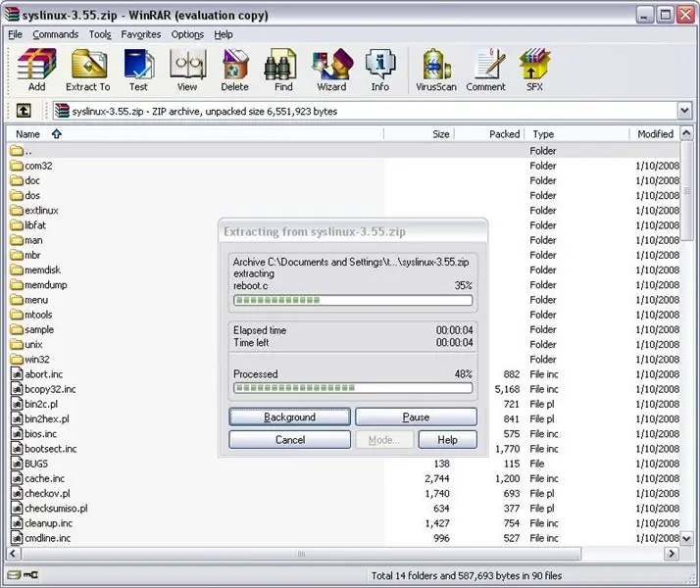Viewport: 700px width, 588px height.
Task: Click the Help button in extraction dialog
Action: click(447, 439)
